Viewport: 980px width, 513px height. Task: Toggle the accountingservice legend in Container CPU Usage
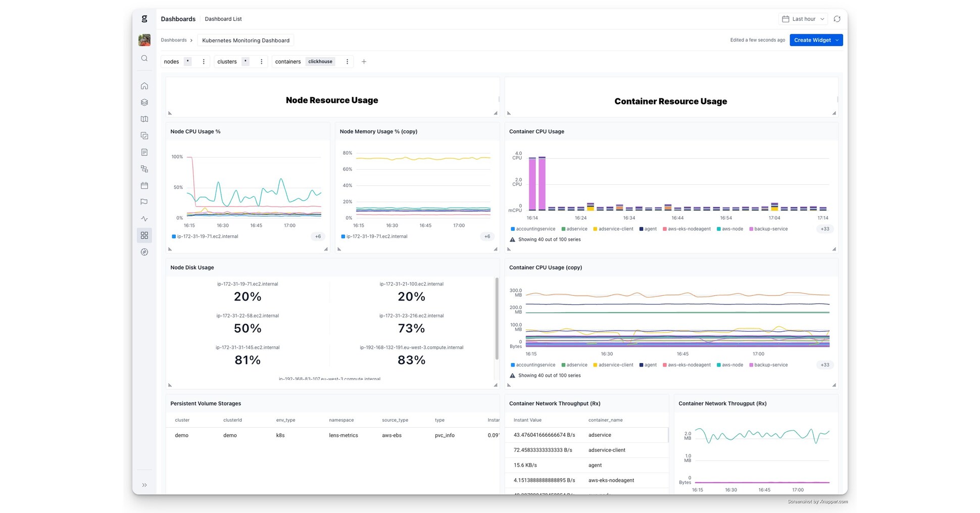coord(533,229)
